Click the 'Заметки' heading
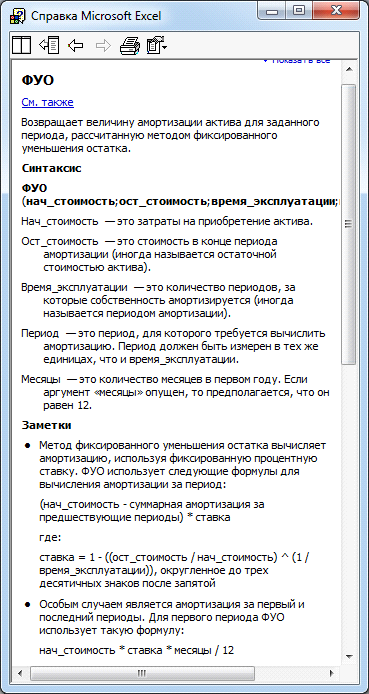369x694 pixels. (46, 425)
